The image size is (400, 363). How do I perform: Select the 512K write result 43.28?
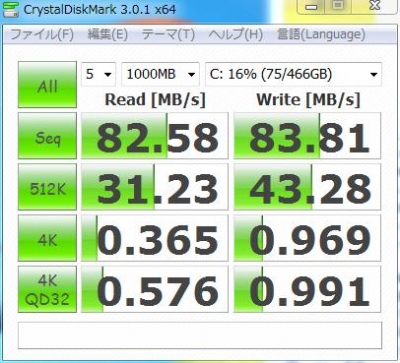pos(307,187)
